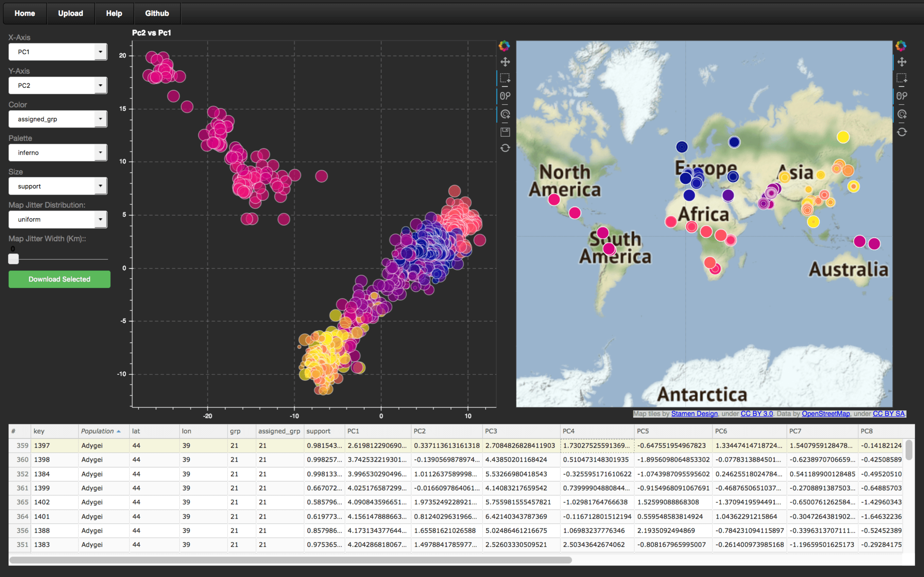The width and height of the screenshot is (924, 577).
Task: Sort table by Population column header
Action: pos(98,431)
